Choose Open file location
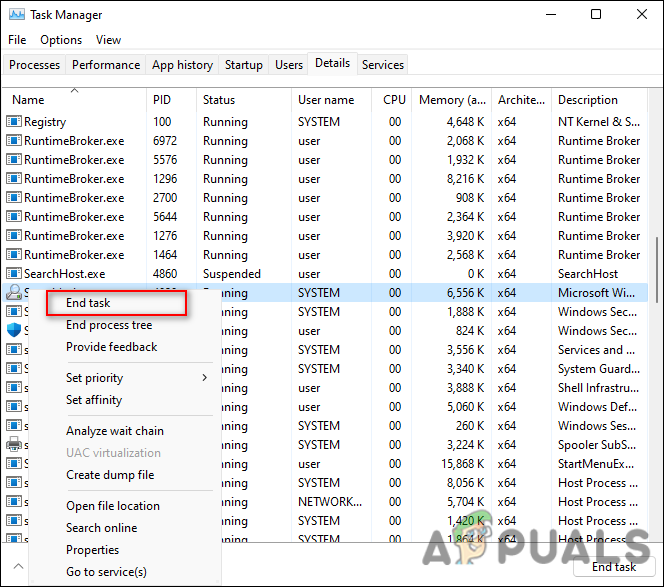664x587 pixels. 113,506
